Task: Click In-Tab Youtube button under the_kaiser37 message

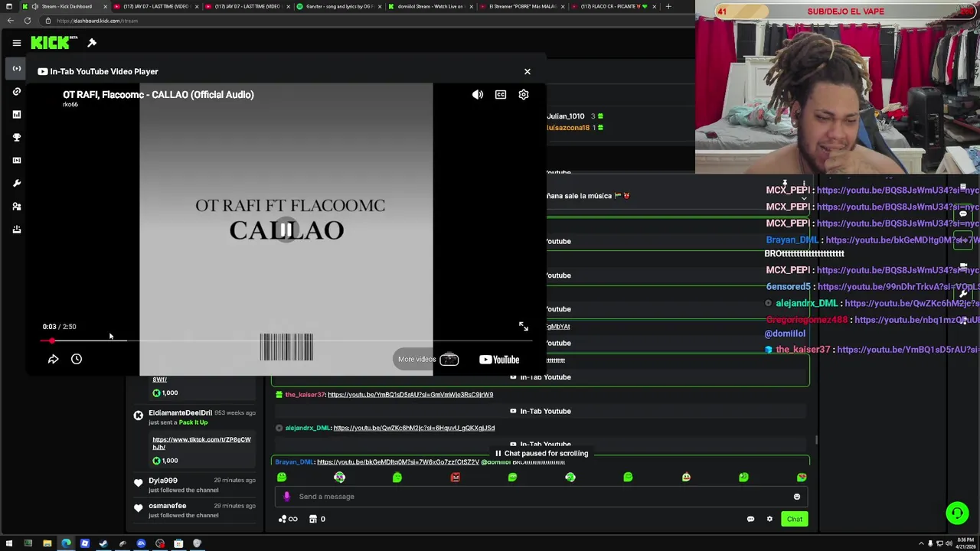Action: click(541, 411)
